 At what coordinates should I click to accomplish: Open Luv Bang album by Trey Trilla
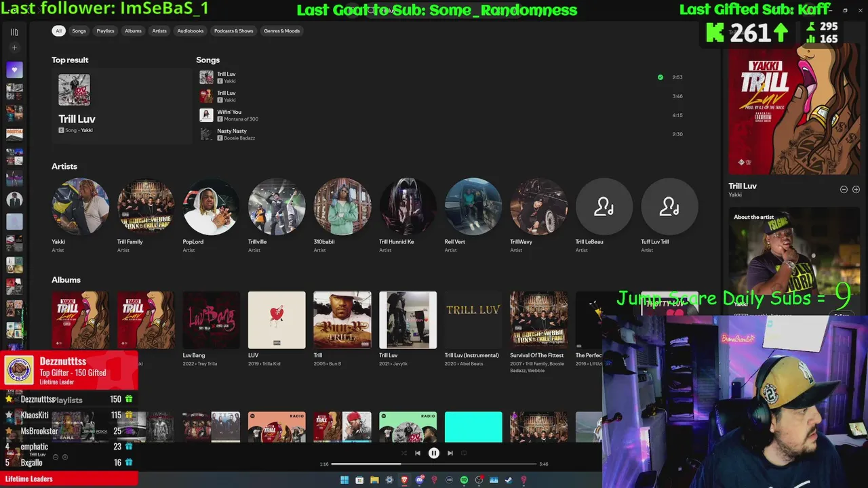pyautogui.click(x=211, y=320)
